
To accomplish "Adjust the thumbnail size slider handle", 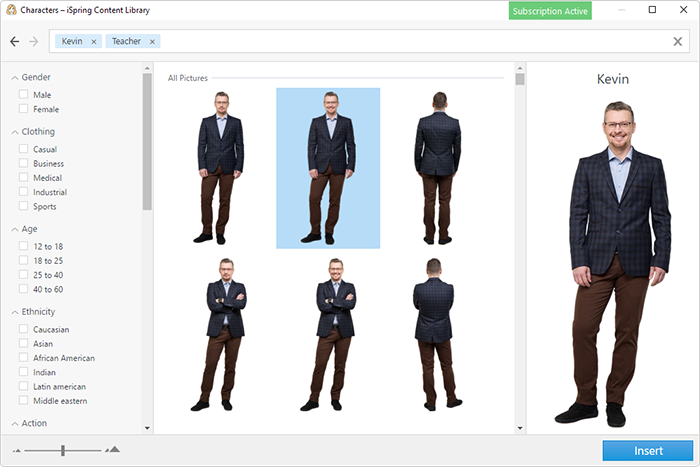I will tap(63, 450).
